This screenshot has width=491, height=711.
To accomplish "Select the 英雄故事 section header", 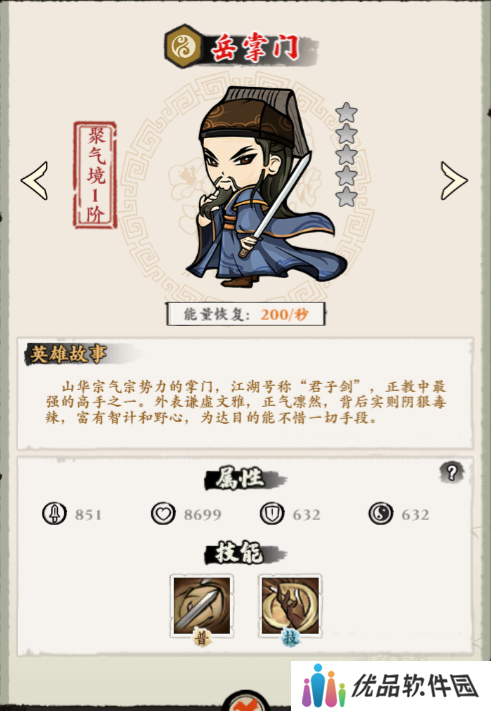I will pos(68,354).
